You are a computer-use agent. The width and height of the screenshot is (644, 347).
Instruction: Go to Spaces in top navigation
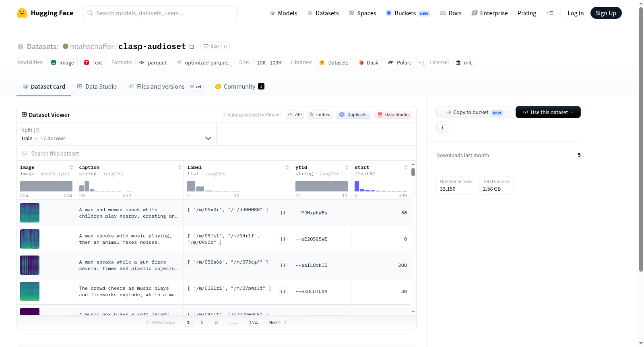[x=363, y=13]
